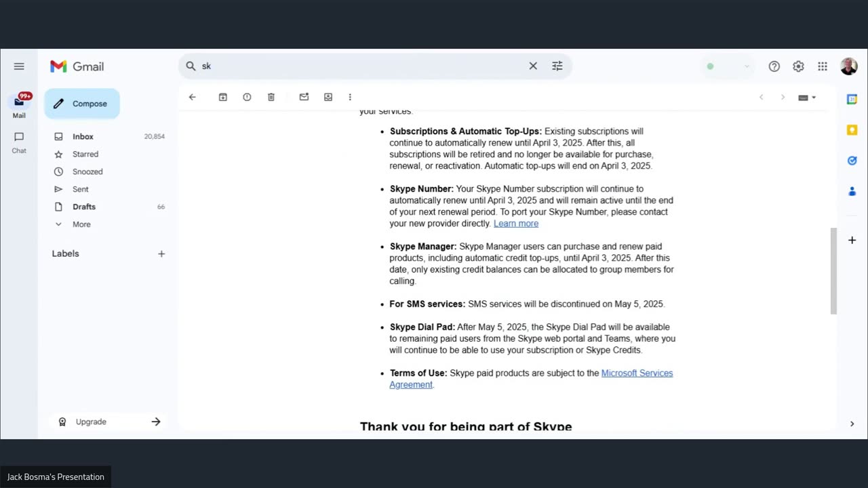The height and width of the screenshot is (488, 868).
Task: Open the main menu hamburger icon
Action: [x=19, y=66]
